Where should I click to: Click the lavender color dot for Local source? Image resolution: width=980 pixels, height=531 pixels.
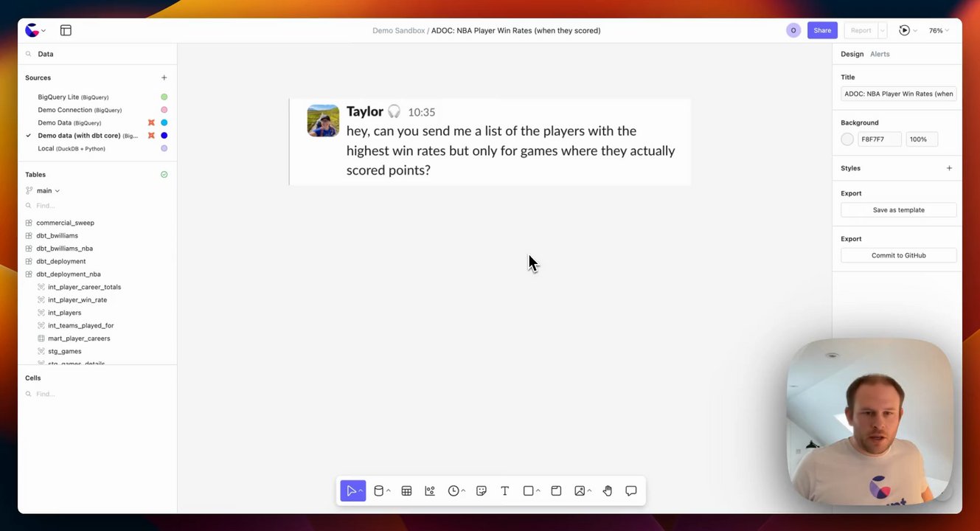click(164, 148)
